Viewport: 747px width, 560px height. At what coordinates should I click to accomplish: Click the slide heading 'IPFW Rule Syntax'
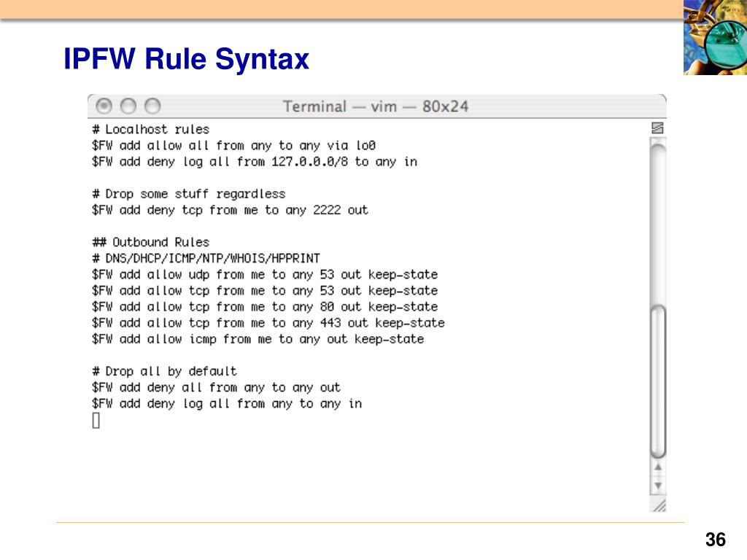click(x=186, y=60)
